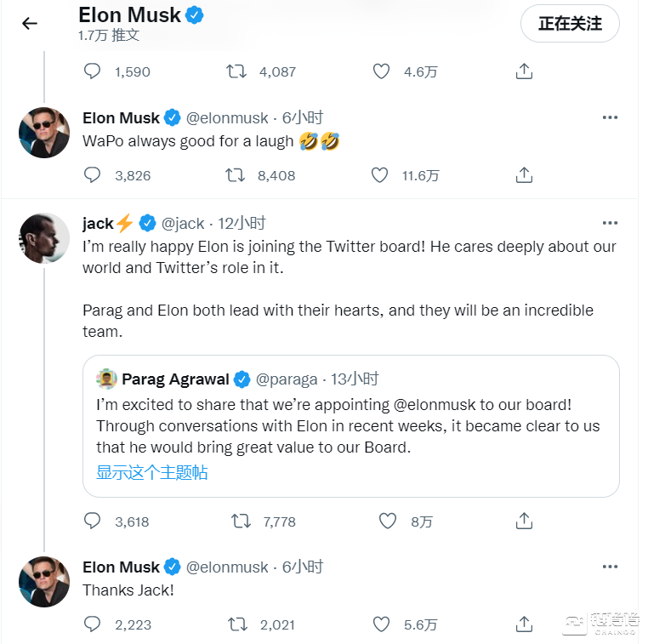648x644 pixels.
Task: Open @jack profile handle link
Action: (x=184, y=223)
